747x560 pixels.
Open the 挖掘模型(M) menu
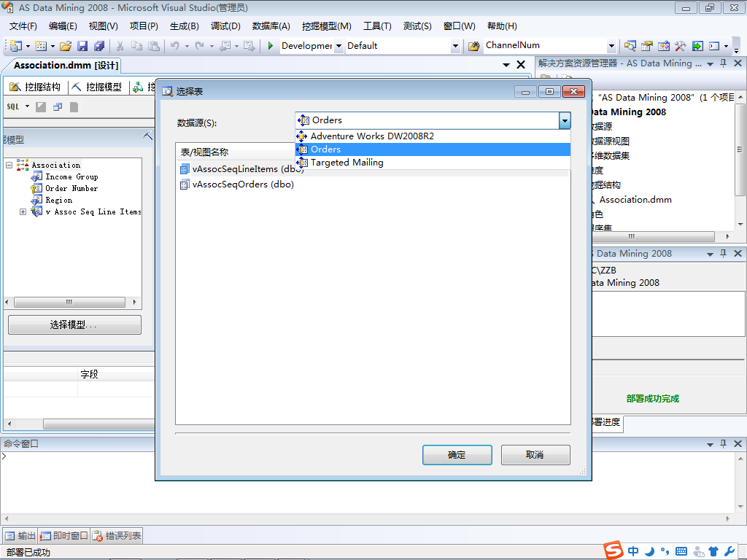(x=326, y=26)
